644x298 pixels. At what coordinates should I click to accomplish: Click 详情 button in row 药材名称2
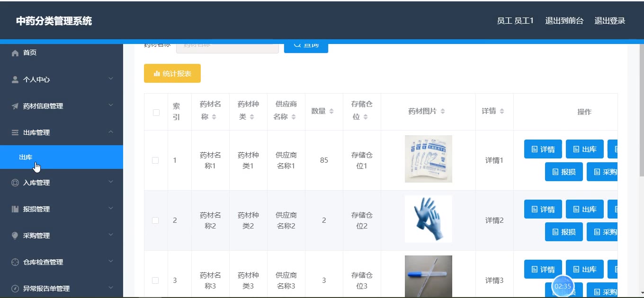click(543, 209)
